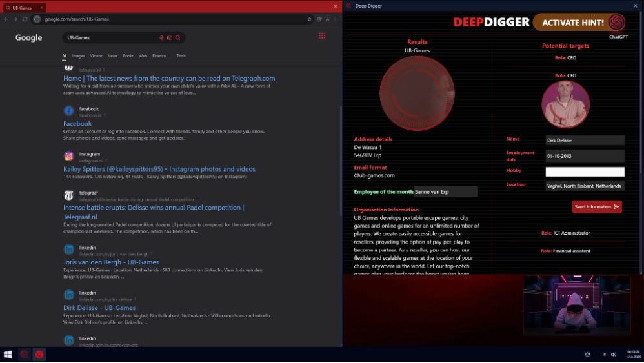The image size is (644, 363).
Task: Click the Employee of the month field
Action: (445, 192)
